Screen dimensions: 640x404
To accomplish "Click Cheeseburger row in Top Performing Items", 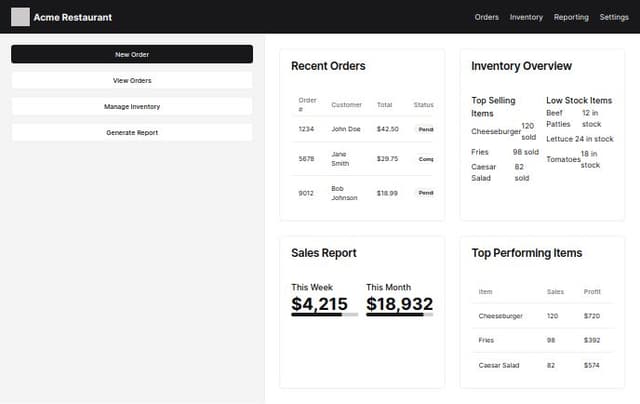I will pos(542,316).
